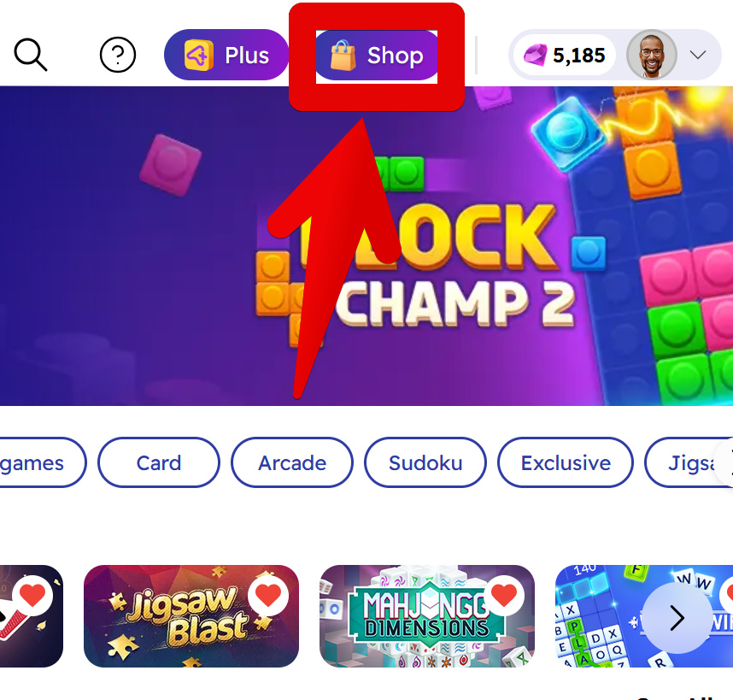The width and height of the screenshot is (733, 700).
Task: Select the Arcade category pill
Action: (x=292, y=463)
